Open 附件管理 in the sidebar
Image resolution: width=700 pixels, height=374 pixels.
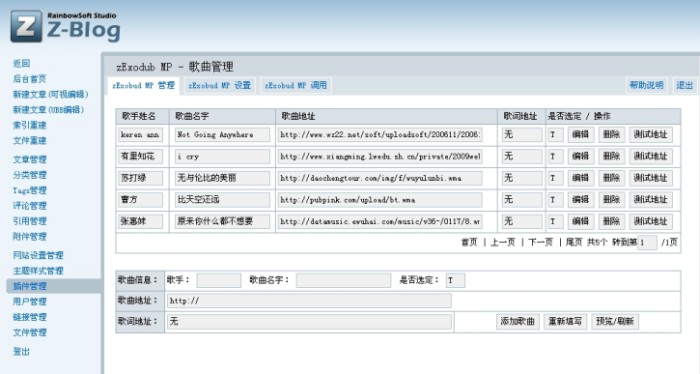coord(29,237)
